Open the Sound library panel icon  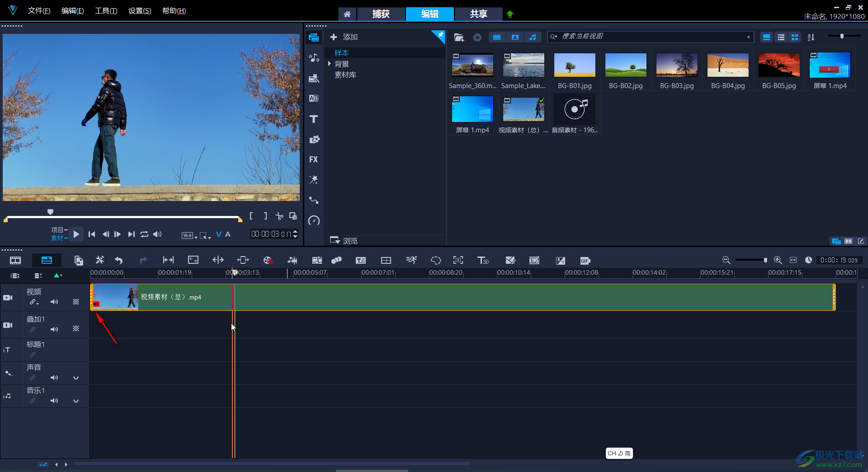point(314,58)
